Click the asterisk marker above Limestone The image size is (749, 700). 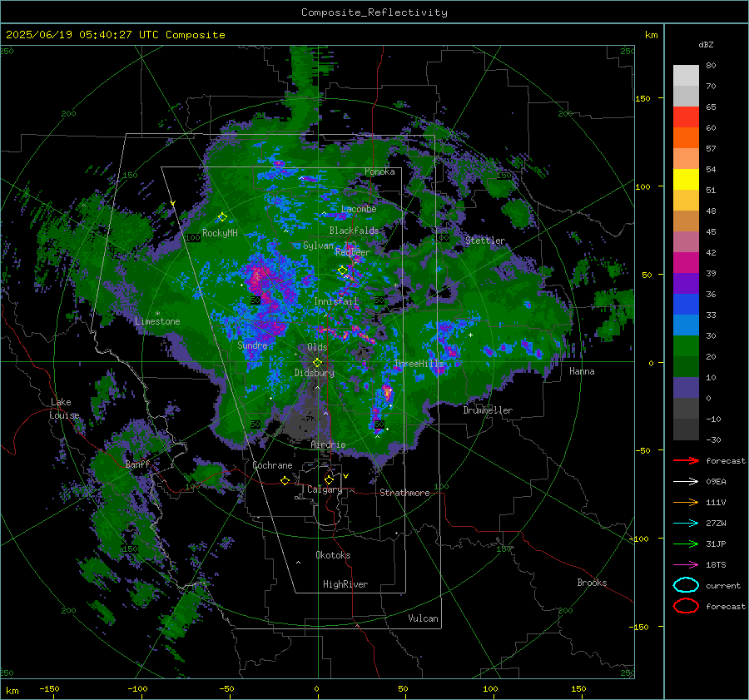157,314
